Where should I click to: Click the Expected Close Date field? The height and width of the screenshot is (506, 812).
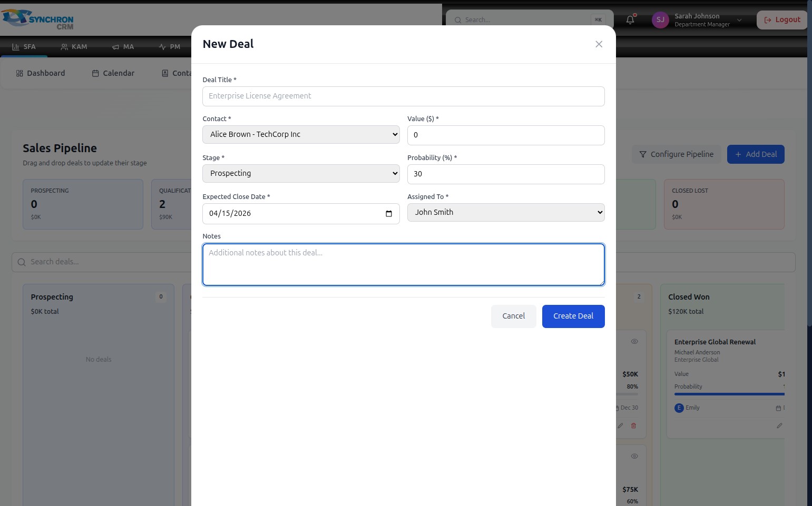(x=301, y=214)
